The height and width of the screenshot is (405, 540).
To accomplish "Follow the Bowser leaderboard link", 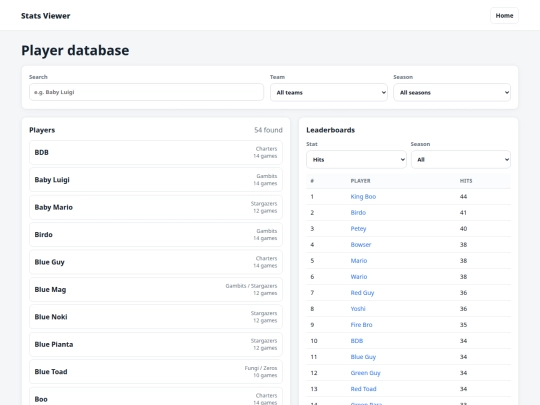I will (x=361, y=245).
